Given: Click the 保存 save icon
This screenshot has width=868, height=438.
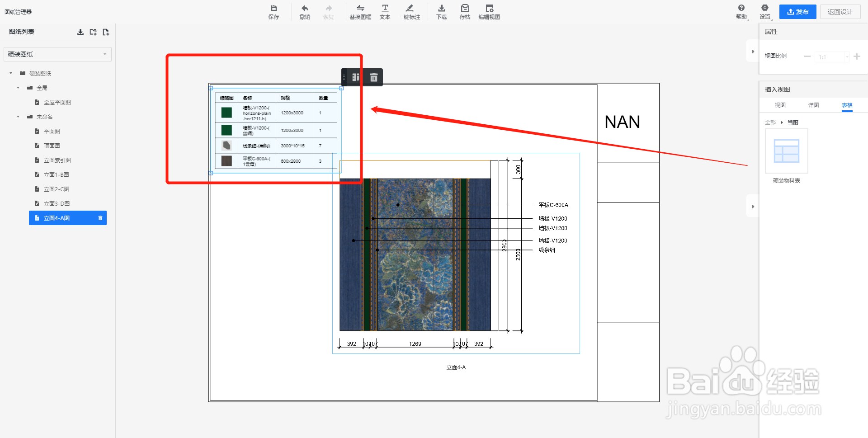Looking at the screenshot, I should coord(274,8).
